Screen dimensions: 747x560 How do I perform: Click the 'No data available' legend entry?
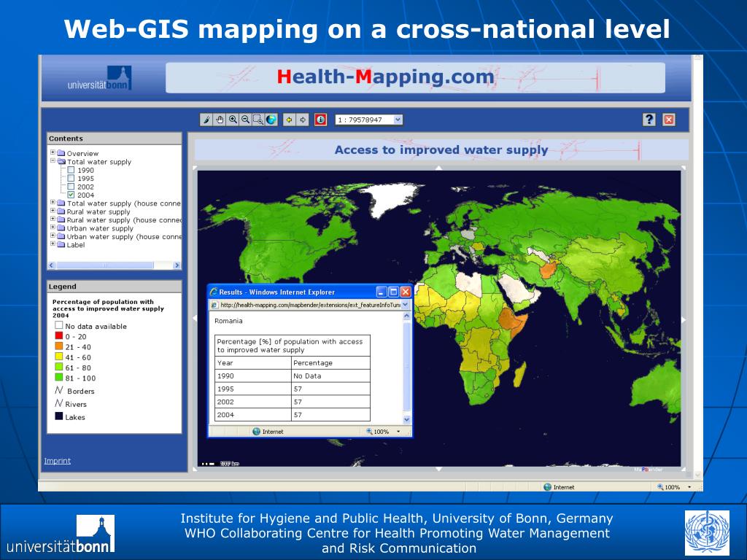[x=96, y=327]
